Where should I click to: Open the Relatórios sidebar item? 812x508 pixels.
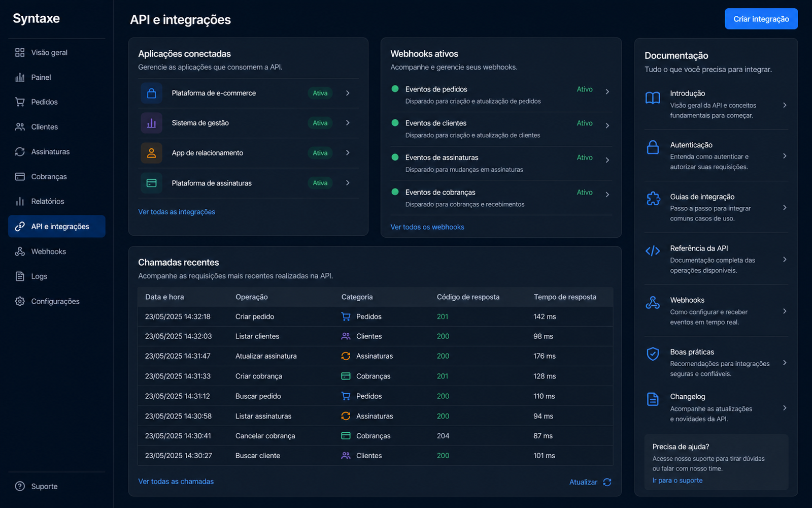click(x=56, y=201)
